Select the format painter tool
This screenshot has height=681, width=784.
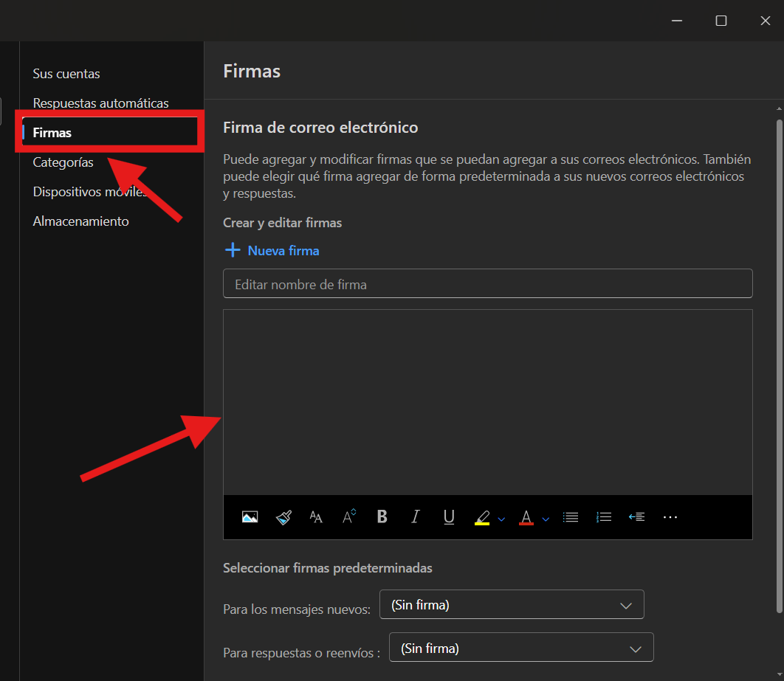pos(283,517)
